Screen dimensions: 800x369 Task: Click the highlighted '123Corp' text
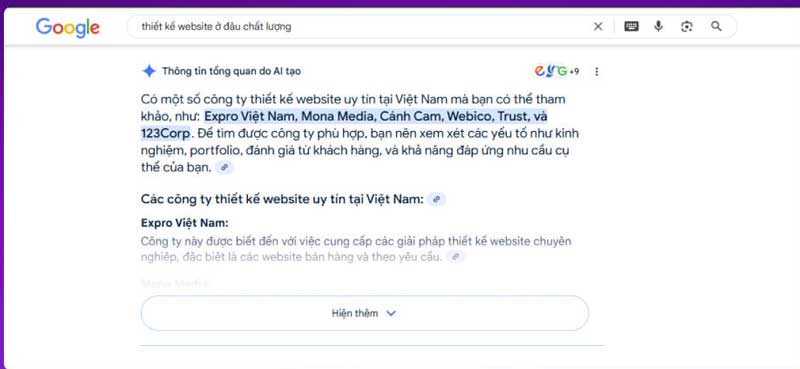click(165, 133)
